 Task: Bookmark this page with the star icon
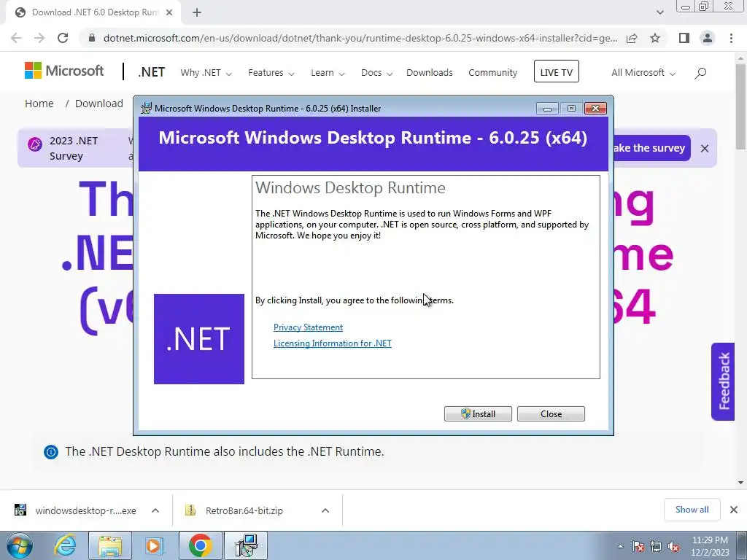click(x=655, y=38)
